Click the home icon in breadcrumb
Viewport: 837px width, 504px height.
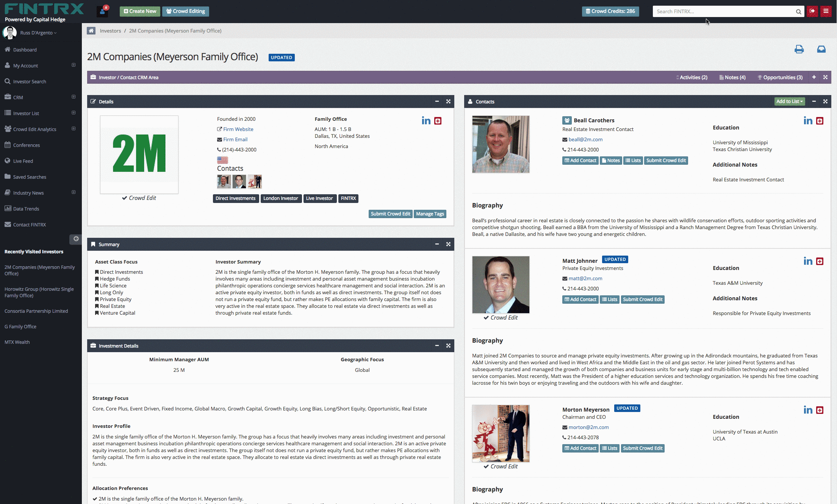click(x=91, y=31)
